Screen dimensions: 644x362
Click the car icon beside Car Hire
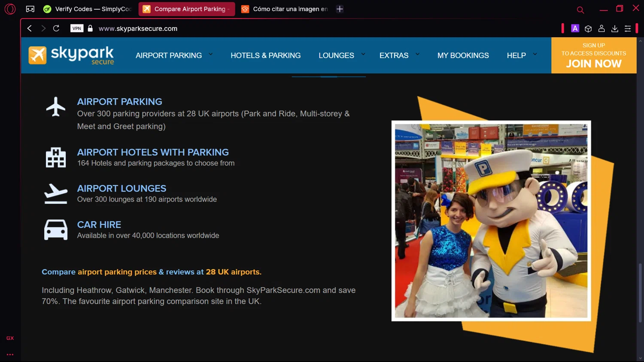pos(56,230)
